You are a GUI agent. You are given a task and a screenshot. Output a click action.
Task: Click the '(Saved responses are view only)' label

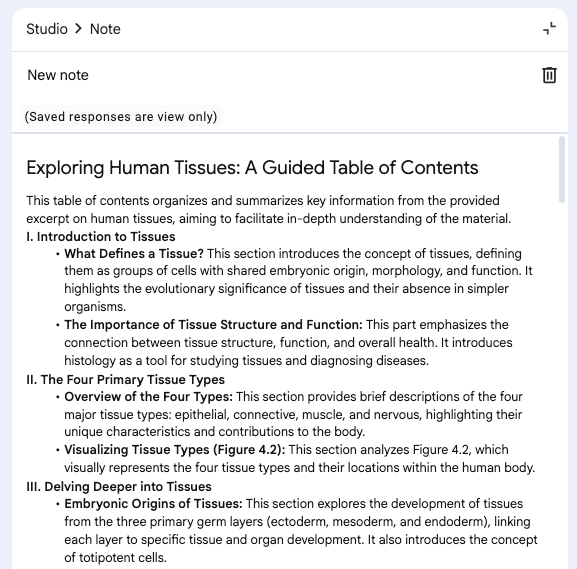[121, 117]
